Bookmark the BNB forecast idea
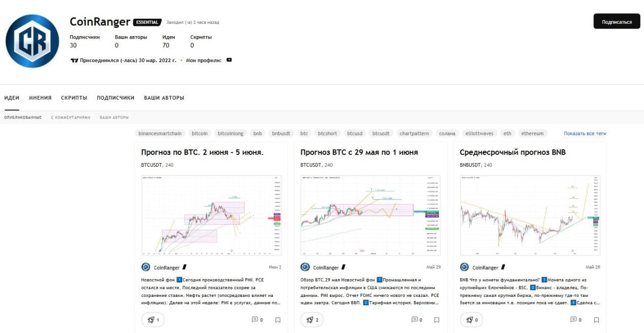 click(x=596, y=320)
